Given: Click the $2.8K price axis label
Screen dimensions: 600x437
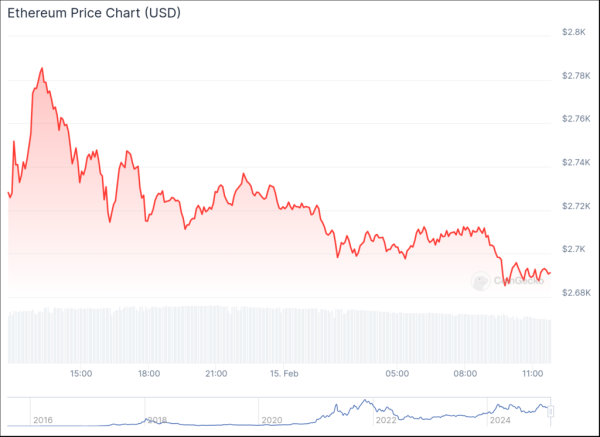Looking at the screenshot, I should [574, 33].
